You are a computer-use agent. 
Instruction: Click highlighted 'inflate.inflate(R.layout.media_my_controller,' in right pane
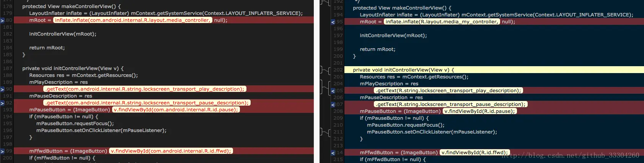tap(442, 22)
